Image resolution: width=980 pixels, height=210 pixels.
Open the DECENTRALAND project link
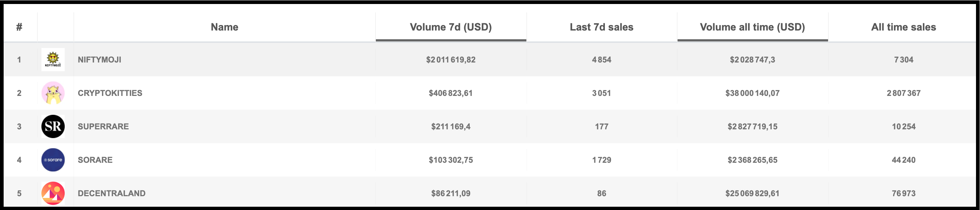[x=112, y=193]
